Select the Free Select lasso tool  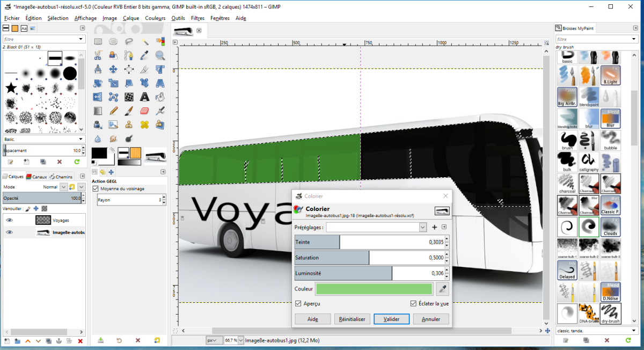pyautogui.click(x=129, y=41)
